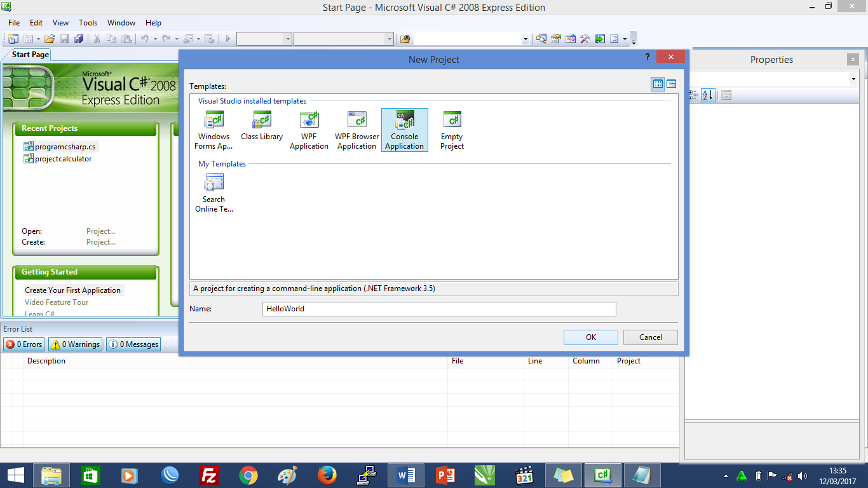Click the Save floppy toolbar icon
The image size is (868, 488).
pos(64,39)
